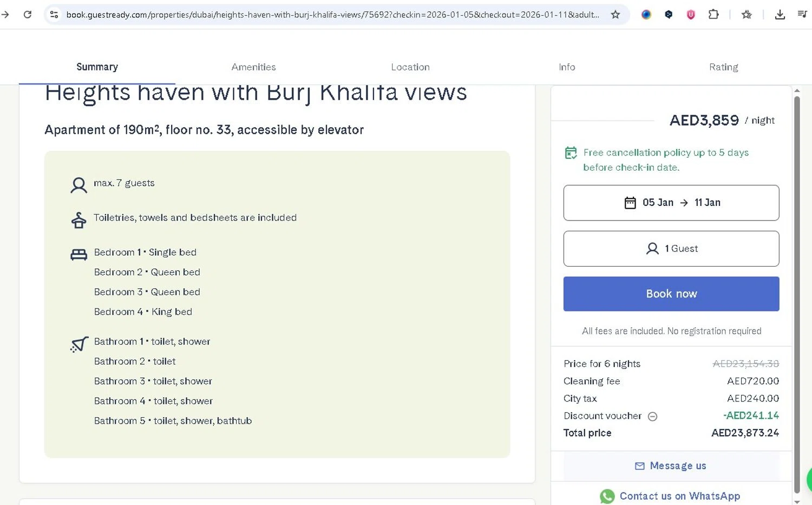Open the dark hexagon extension icon

tap(669, 15)
